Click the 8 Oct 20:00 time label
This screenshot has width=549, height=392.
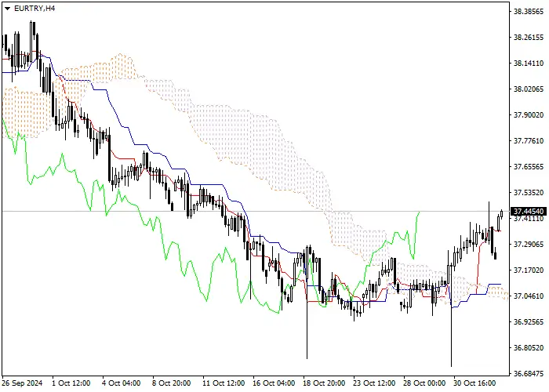[172, 383]
